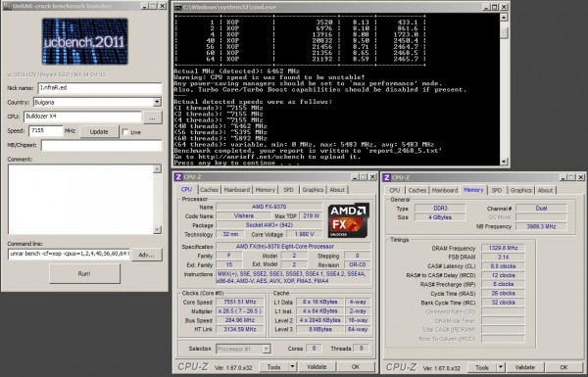Switch to the SPD tab in the CPU-Z Memory window
Screen dimensions: 588x377
pos(497,190)
